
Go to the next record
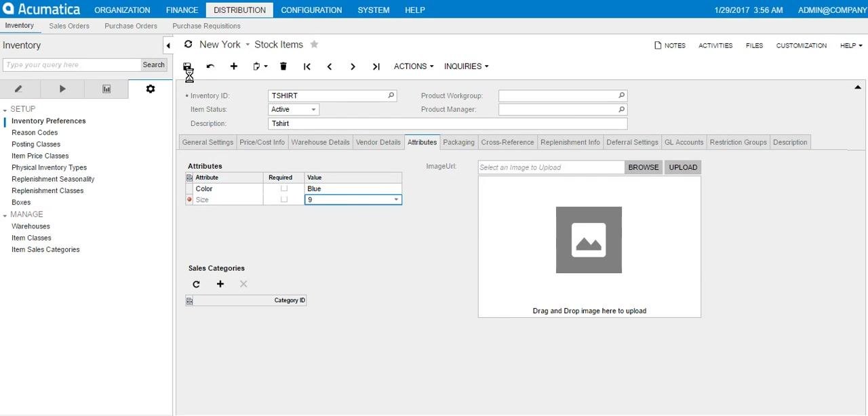click(x=353, y=66)
